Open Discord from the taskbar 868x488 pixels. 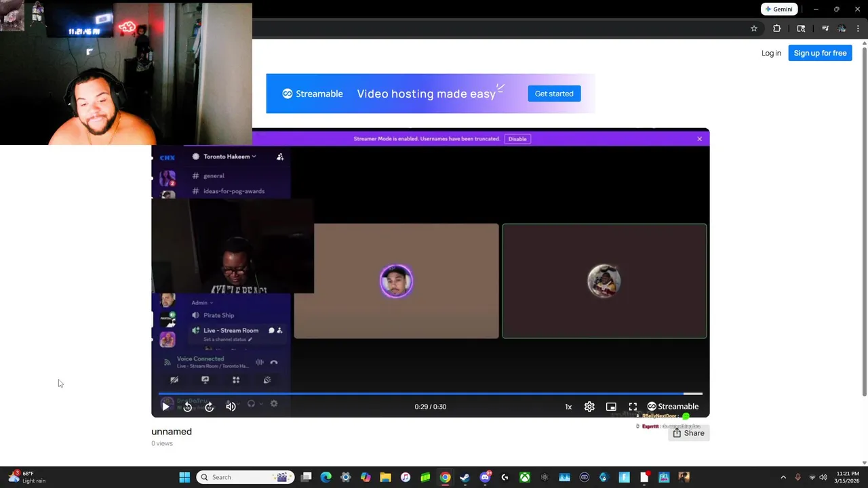[485, 477]
